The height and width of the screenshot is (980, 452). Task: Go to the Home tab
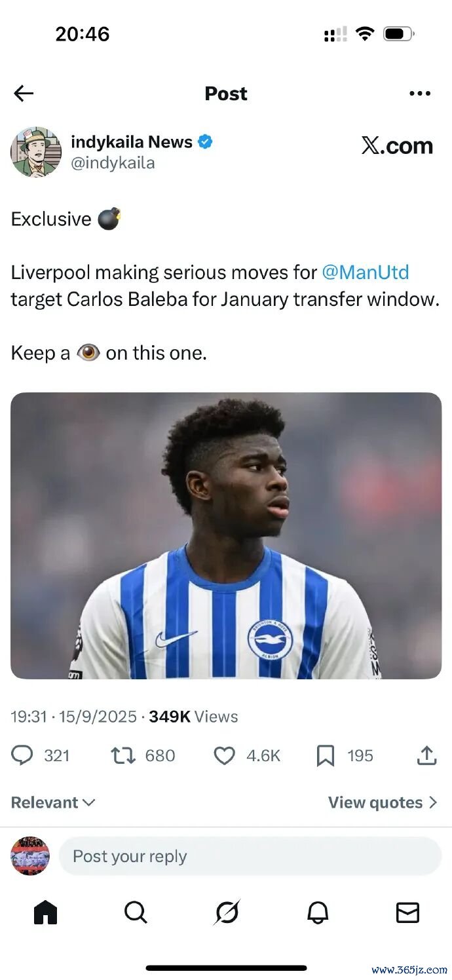45,912
